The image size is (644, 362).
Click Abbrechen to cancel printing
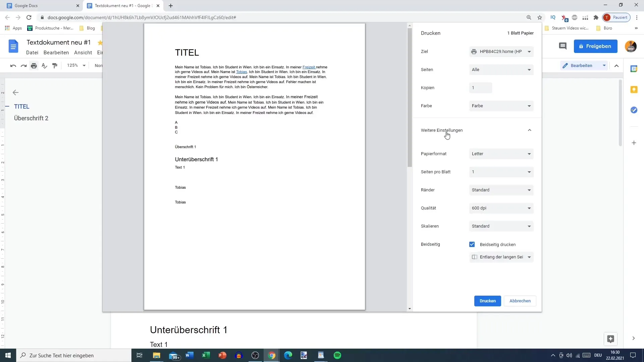coord(521,301)
